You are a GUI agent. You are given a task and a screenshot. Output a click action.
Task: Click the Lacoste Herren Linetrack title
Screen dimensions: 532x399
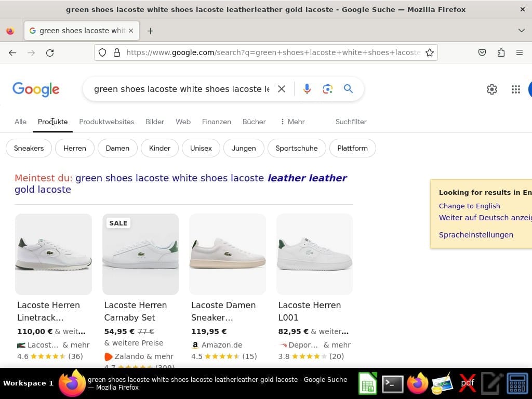point(48,312)
